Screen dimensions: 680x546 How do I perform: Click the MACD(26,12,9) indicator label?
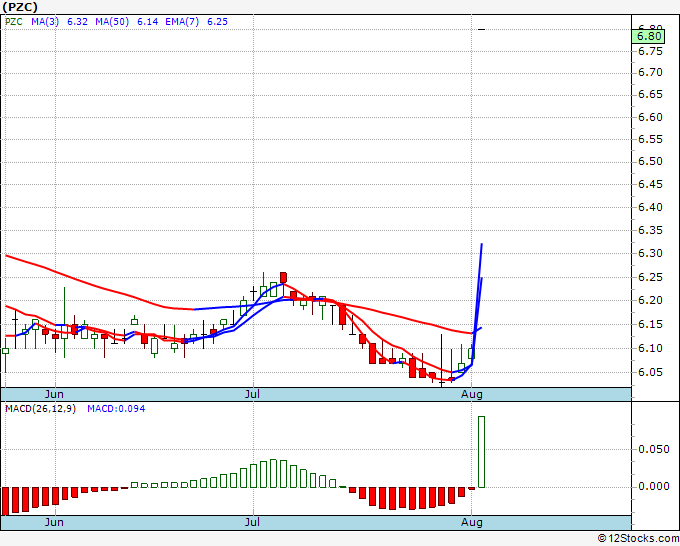tap(40, 409)
